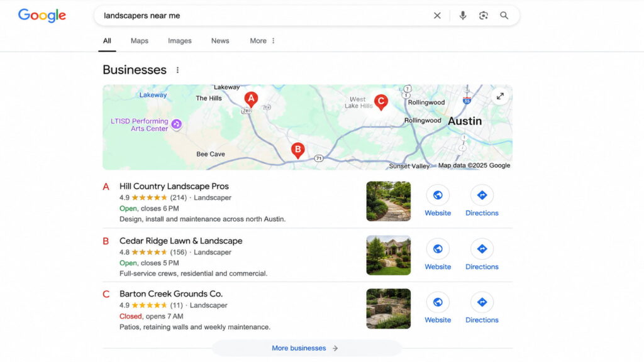Click the Businesses section heading
The image size is (644, 362).
pyautogui.click(x=135, y=70)
